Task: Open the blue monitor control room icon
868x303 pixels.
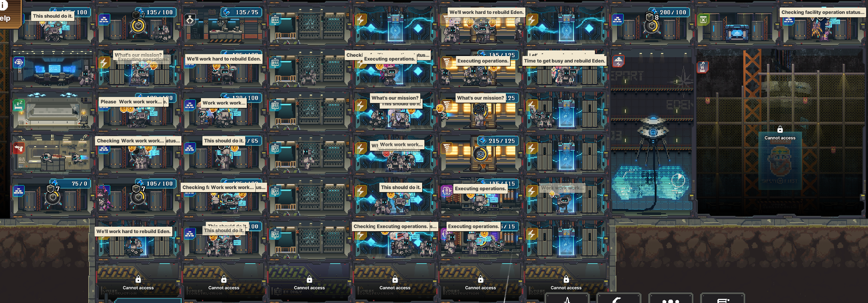Action: pyautogui.click(x=18, y=62)
